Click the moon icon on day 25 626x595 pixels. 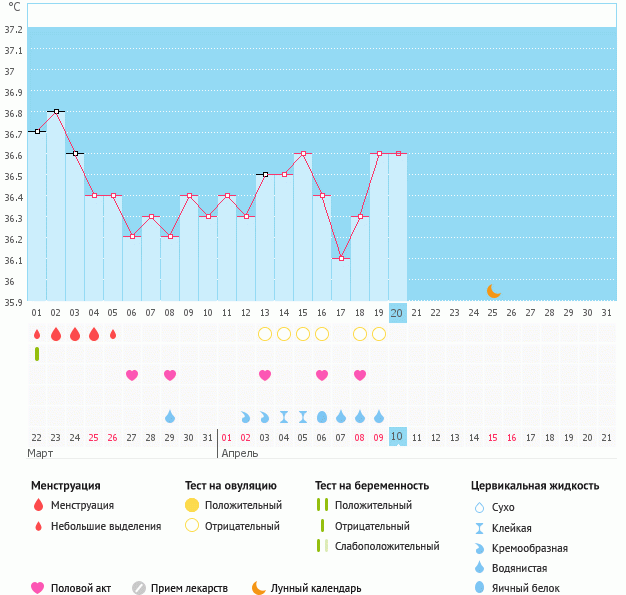(493, 291)
